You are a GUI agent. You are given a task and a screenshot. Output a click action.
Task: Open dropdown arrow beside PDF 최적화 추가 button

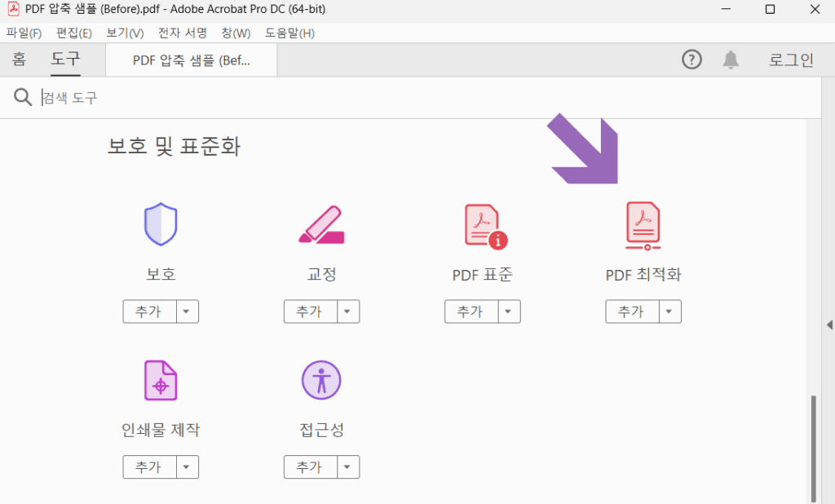tap(669, 312)
